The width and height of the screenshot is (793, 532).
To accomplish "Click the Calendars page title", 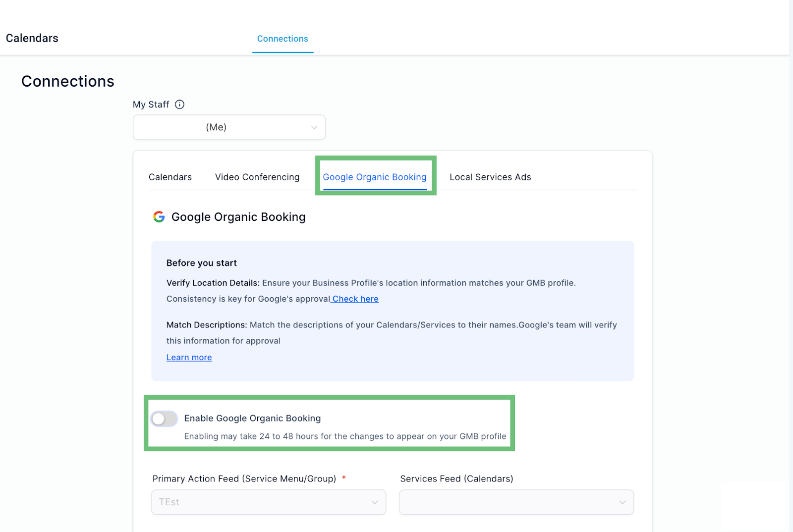I will pos(32,38).
